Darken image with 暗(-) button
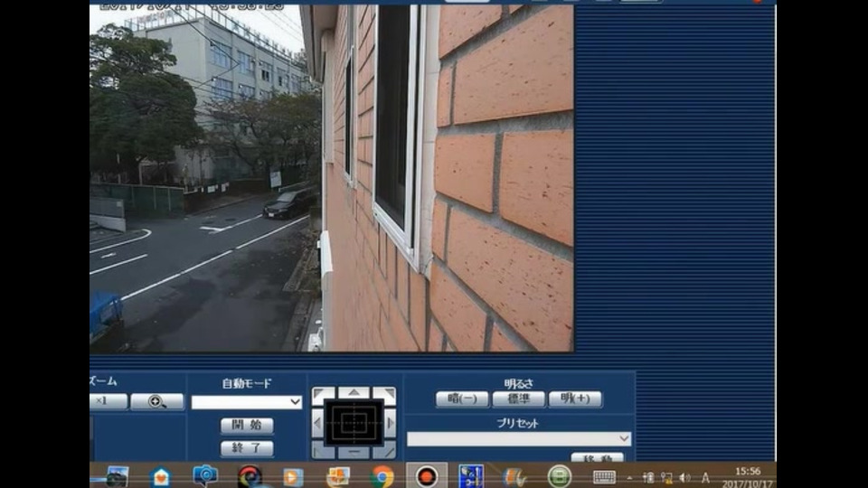Viewport: 868px width, 488px height. click(462, 399)
